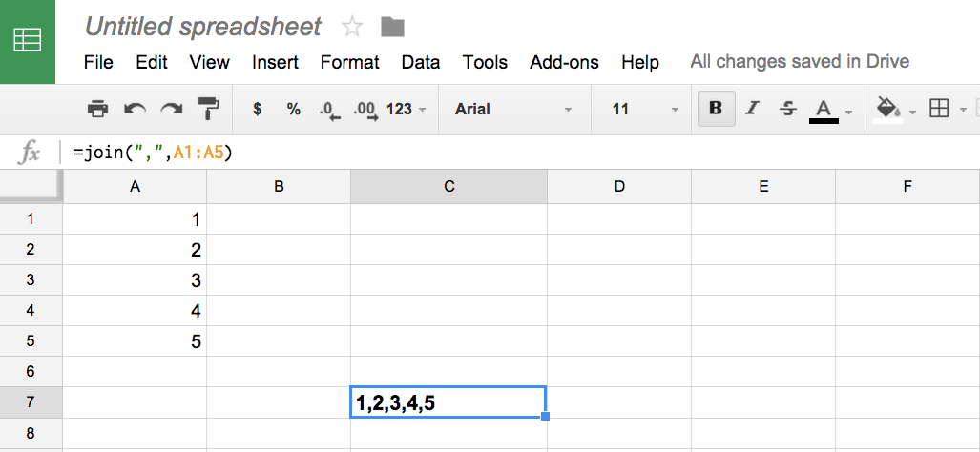Click 'All changes saved in Drive' status
Screen dimensions: 980x452
(x=800, y=61)
